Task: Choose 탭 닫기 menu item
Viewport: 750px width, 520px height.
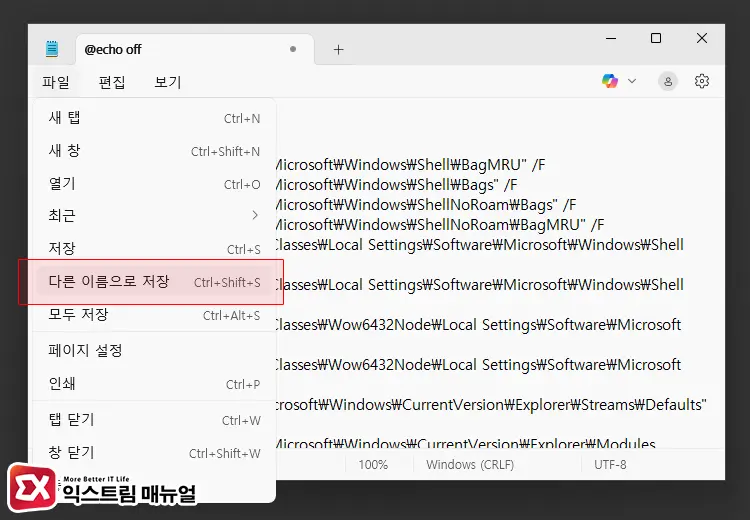Action: [154, 420]
